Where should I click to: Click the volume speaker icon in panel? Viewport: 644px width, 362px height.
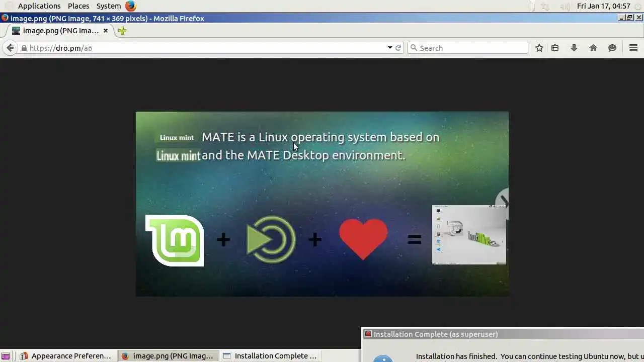566,6
